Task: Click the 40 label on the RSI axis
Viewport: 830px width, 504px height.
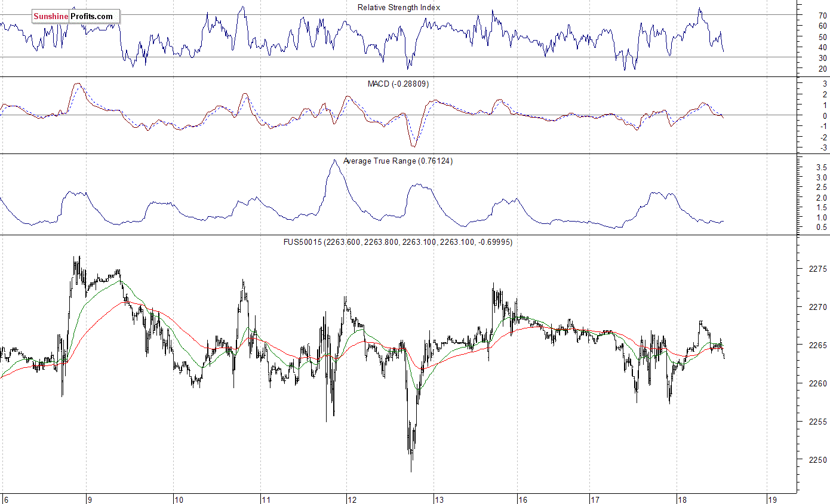Action: (823, 47)
